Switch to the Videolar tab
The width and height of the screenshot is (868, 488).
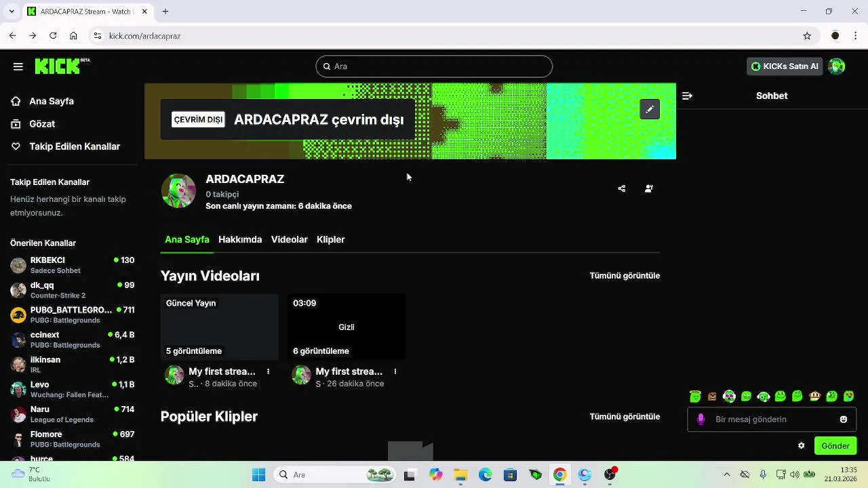(290, 239)
